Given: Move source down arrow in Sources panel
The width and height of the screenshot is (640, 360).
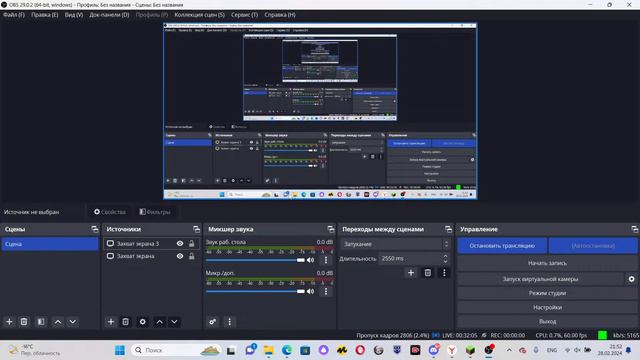Looking at the screenshot, I should (174, 322).
